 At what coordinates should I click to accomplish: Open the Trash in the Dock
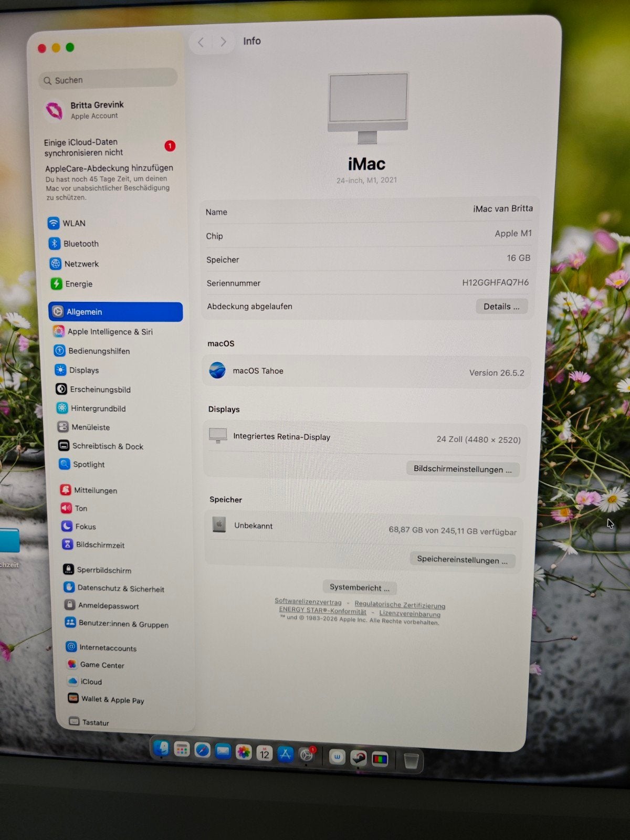411,760
